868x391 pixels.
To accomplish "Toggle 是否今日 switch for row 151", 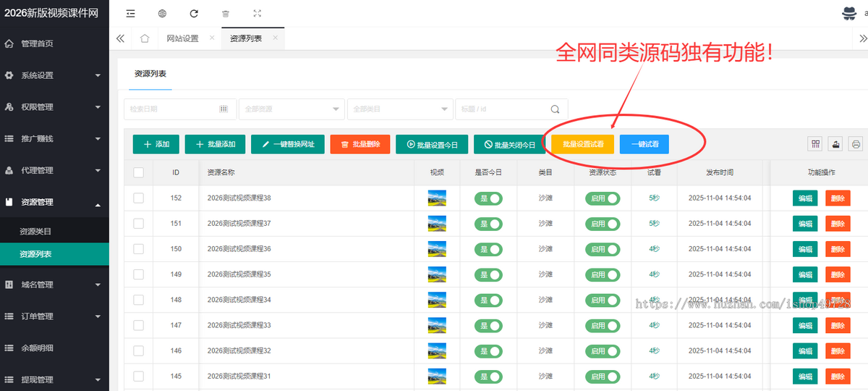I will 488,224.
